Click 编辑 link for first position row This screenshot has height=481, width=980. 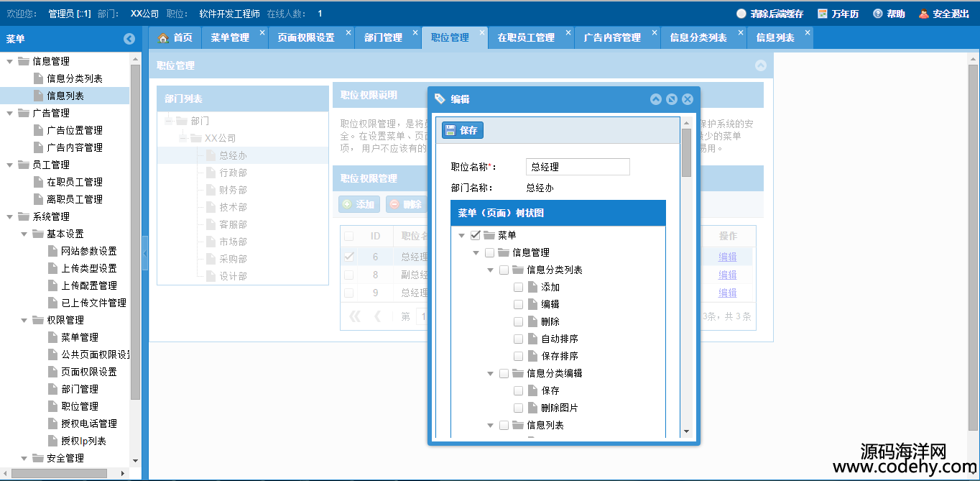727,257
